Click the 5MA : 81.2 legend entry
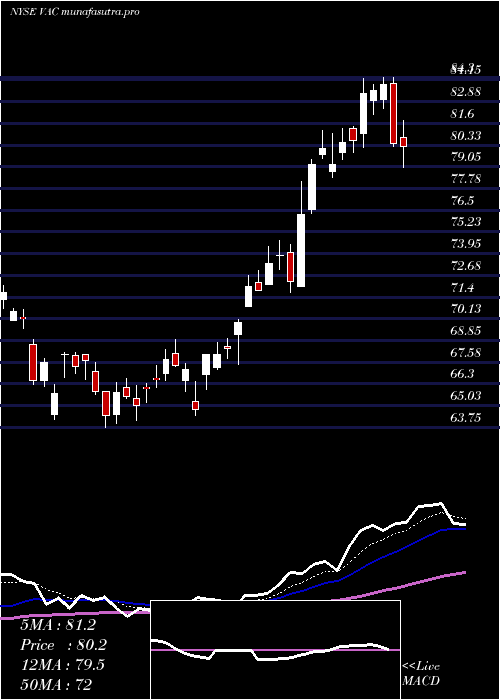Image resolution: width=500 pixels, height=700 pixels. coord(58,625)
